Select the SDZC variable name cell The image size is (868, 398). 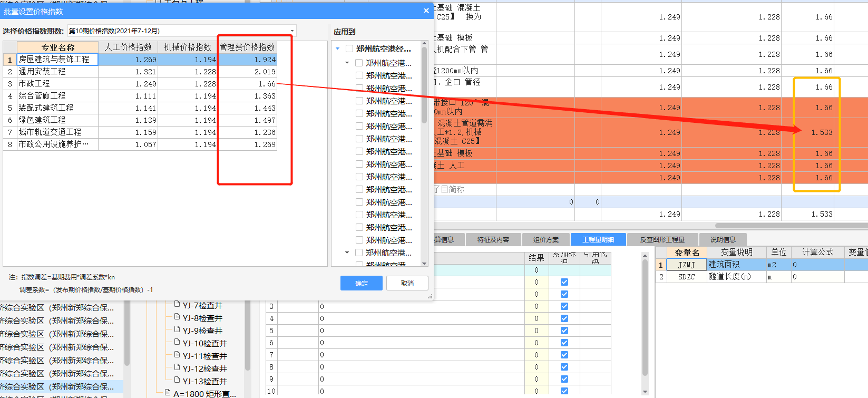click(687, 277)
